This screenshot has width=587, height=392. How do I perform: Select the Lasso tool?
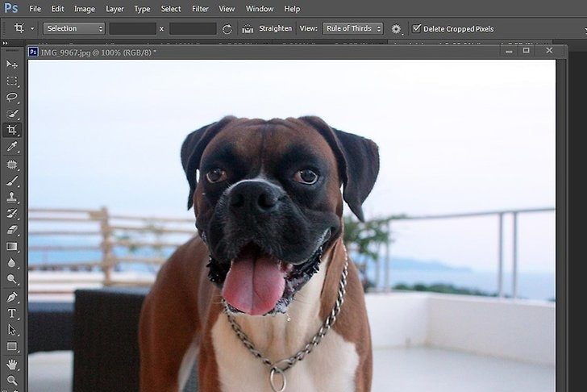tap(12, 98)
